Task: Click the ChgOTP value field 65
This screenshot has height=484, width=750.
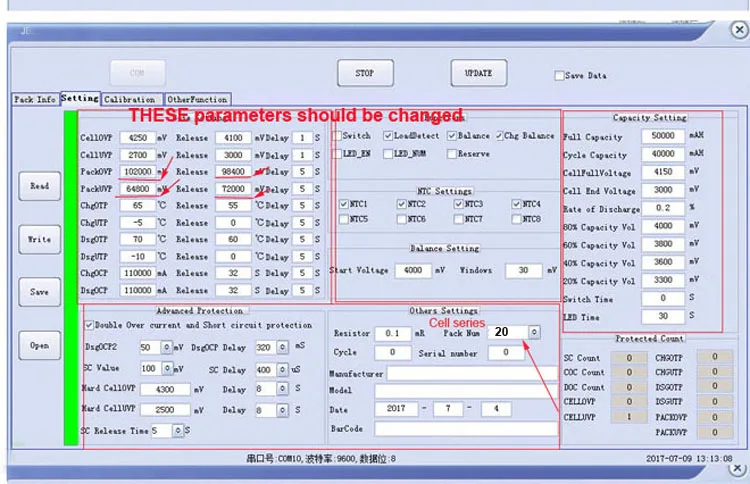Action: tap(138, 206)
